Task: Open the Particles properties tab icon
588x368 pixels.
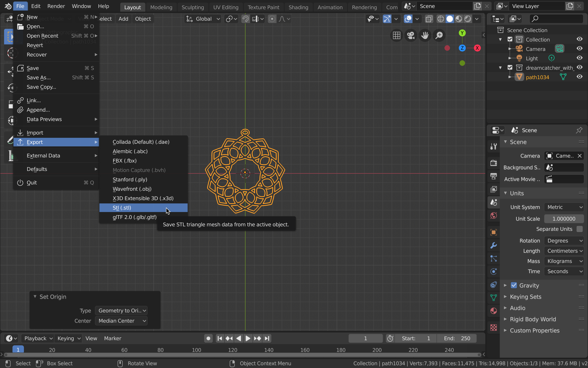Action: coord(493,258)
